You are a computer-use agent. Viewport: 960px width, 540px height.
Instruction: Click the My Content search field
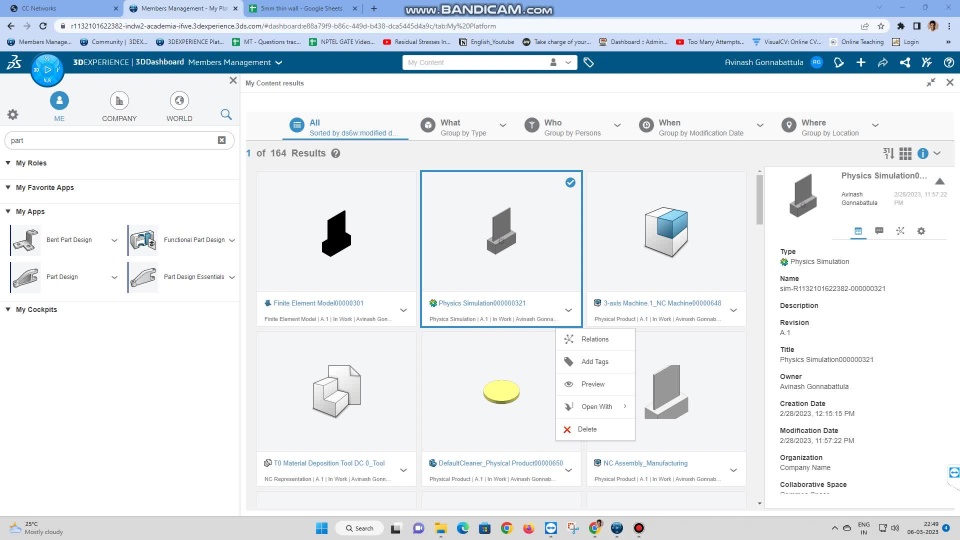coord(476,62)
